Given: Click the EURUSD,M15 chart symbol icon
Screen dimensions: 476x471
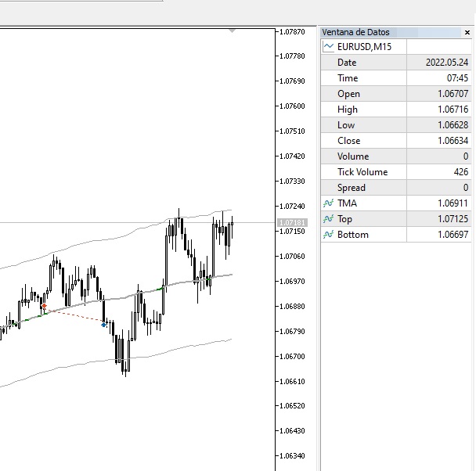Looking at the screenshot, I should [329, 47].
